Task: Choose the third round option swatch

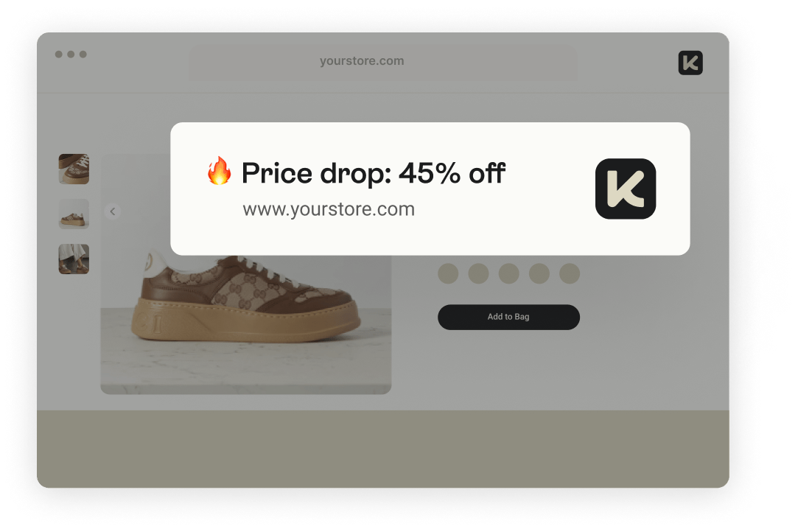Action: pos(509,273)
